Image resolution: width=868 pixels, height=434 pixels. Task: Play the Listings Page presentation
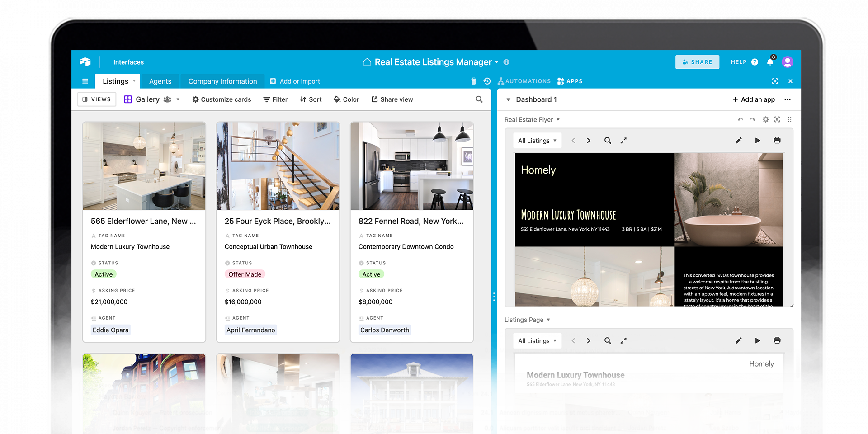click(757, 341)
